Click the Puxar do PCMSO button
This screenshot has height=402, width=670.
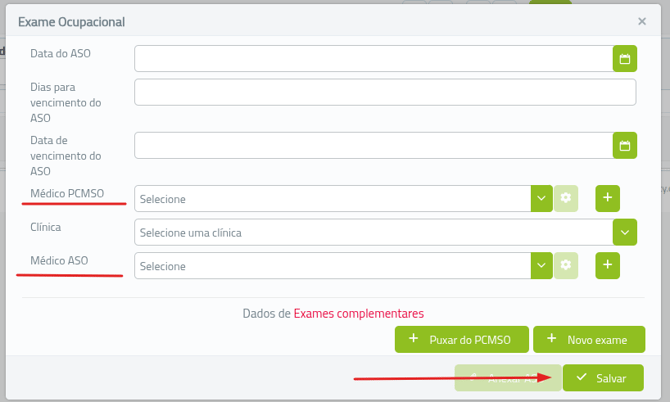click(x=461, y=340)
